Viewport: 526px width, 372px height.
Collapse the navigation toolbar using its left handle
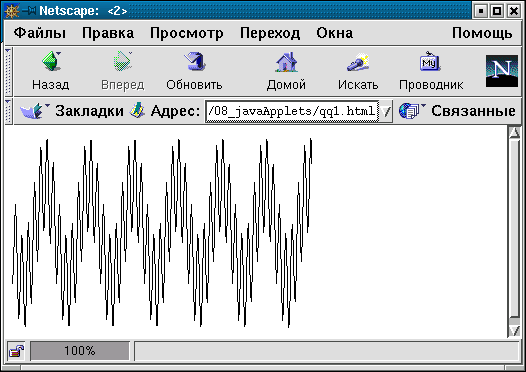click(8, 71)
